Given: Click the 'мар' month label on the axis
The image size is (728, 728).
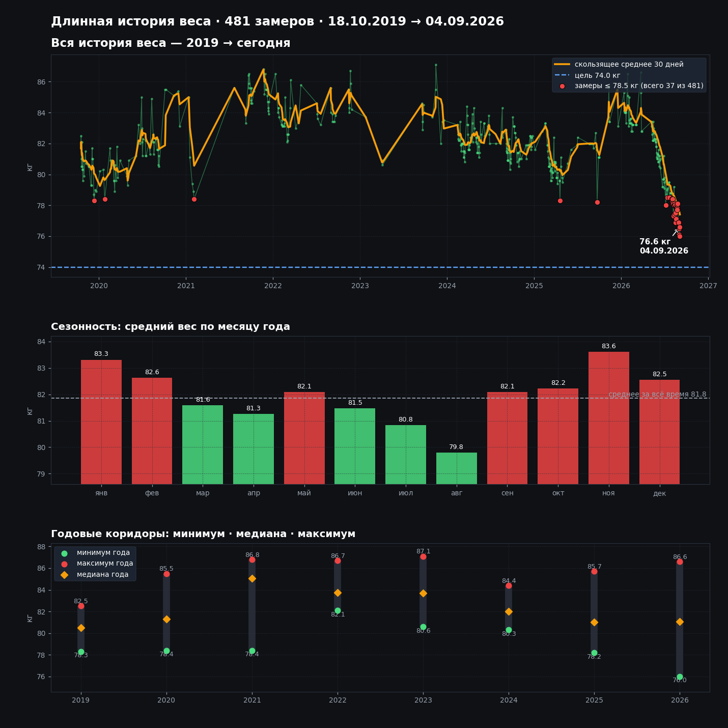Looking at the screenshot, I should tap(203, 493).
